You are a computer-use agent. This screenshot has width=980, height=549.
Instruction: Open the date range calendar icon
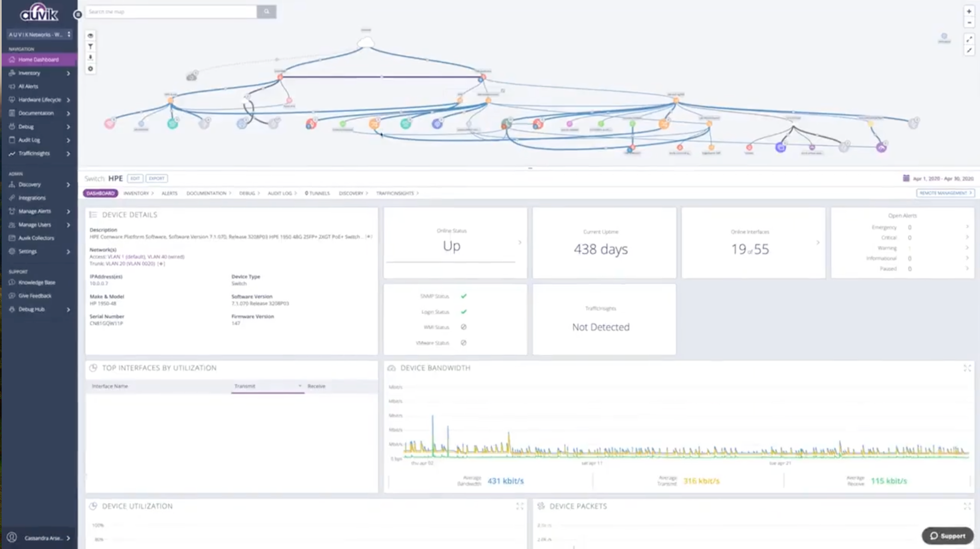coord(906,178)
